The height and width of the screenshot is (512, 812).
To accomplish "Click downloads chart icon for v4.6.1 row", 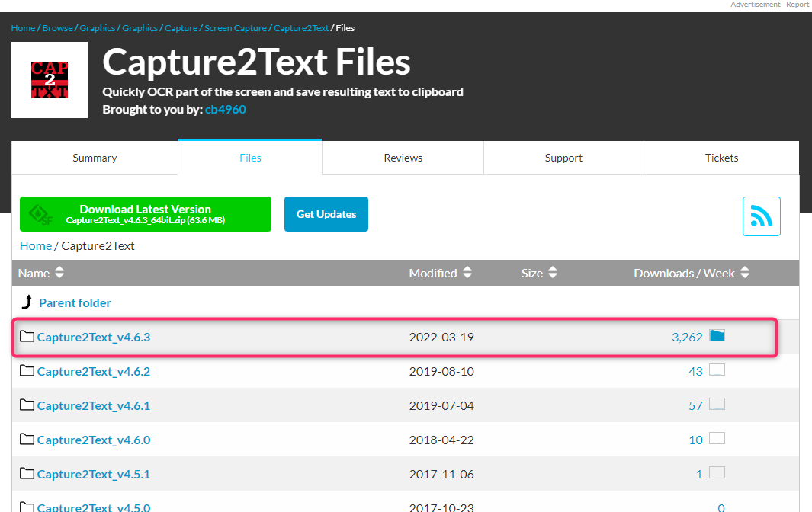I will (x=717, y=405).
